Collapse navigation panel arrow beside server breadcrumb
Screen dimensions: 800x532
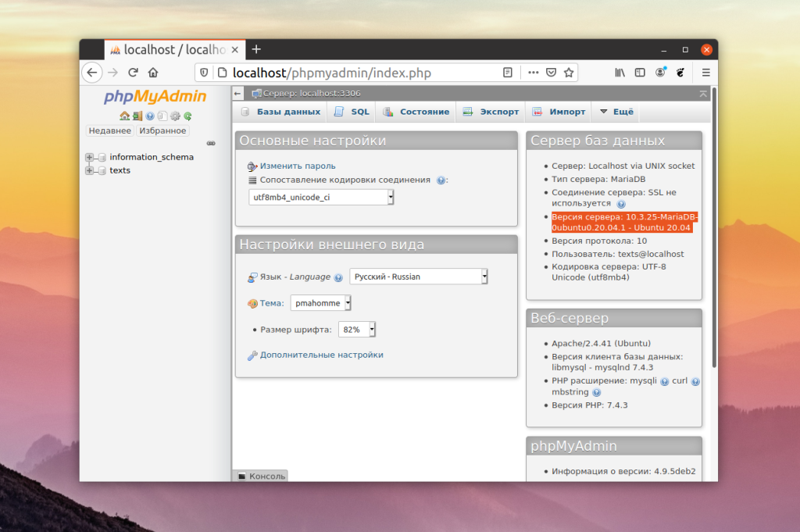[237, 93]
